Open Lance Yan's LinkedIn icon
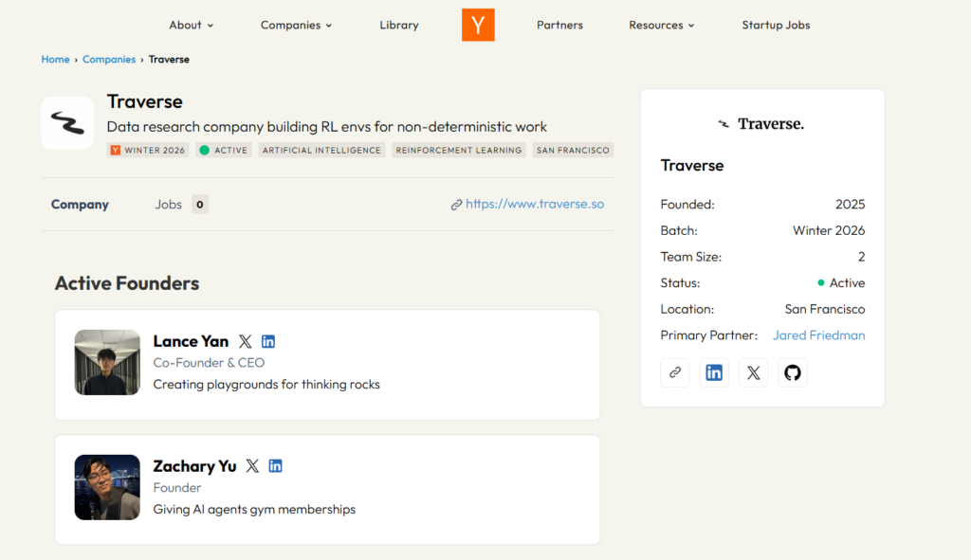 (x=268, y=341)
